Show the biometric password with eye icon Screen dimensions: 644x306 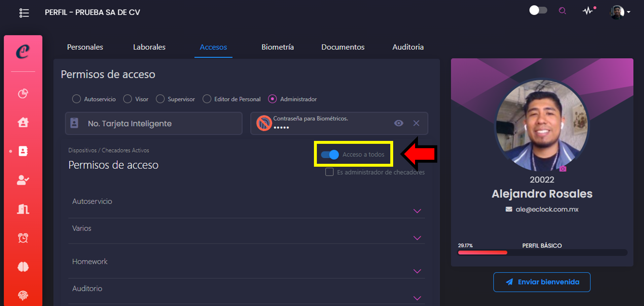point(399,123)
